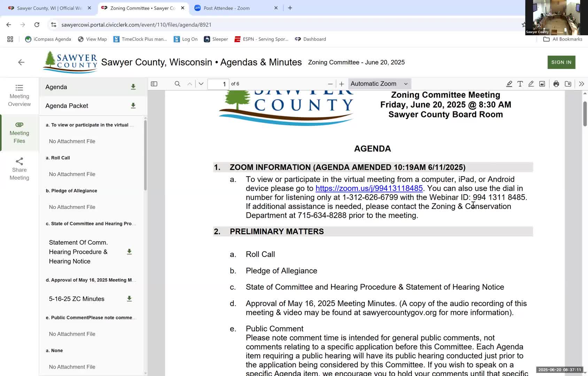Click the PDF page number field
The image size is (588, 376).
pos(218,84)
